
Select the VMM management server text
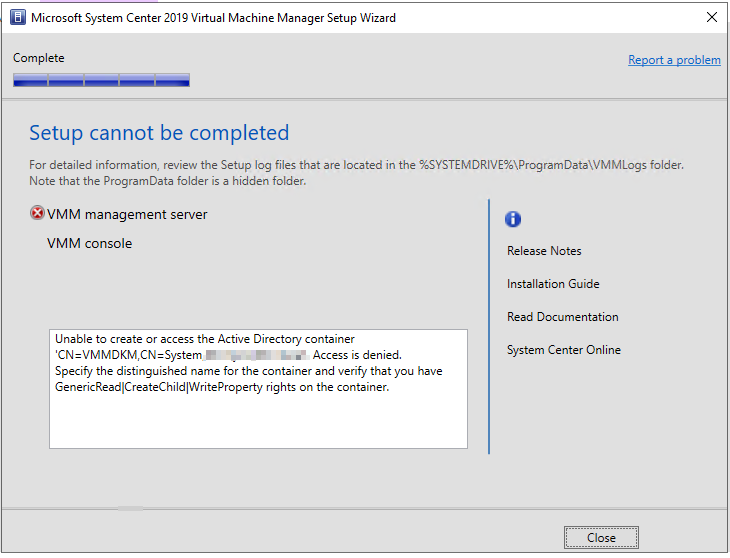[x=127, y=215]
